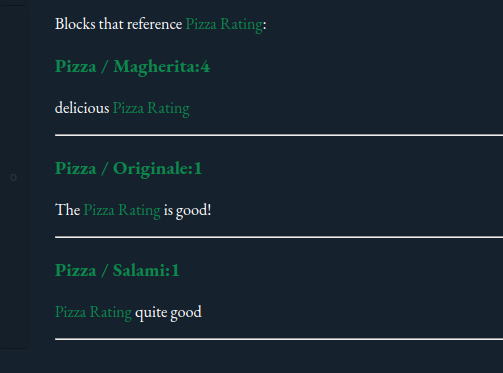Viewport: 503px width, 373px height.
Task: Open the Pizza / Magherita:4 heading
Action: [132, 66]
